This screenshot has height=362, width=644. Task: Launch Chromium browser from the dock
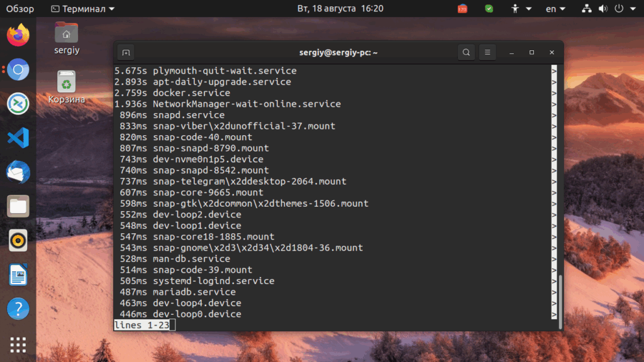(x=18, y=69)
